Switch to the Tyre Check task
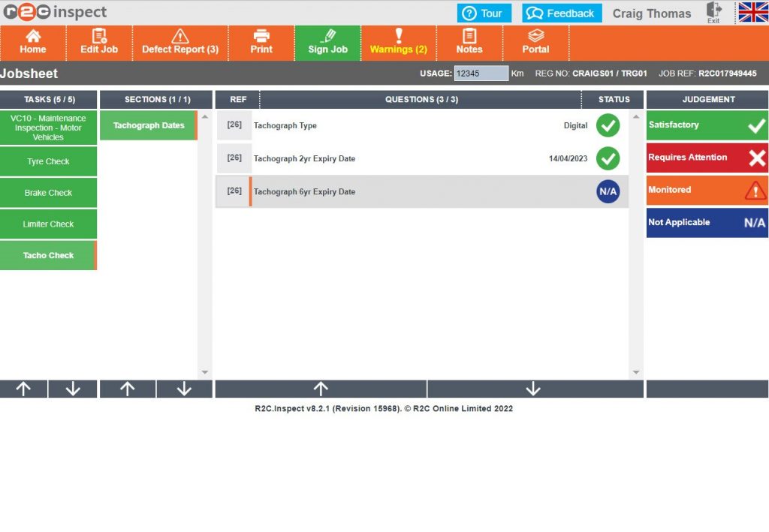Screen dimensions: 769x532 tap(48, 161)
